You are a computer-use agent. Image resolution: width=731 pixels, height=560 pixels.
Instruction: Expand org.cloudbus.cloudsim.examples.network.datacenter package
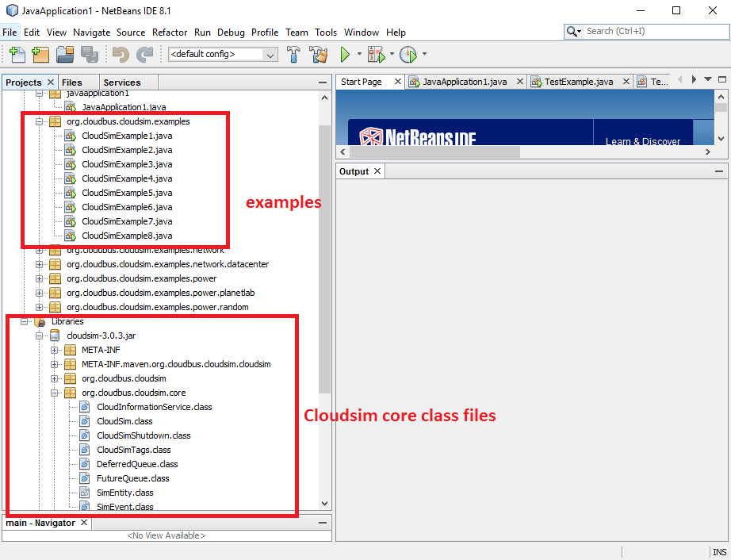click(x=39, y=264)
